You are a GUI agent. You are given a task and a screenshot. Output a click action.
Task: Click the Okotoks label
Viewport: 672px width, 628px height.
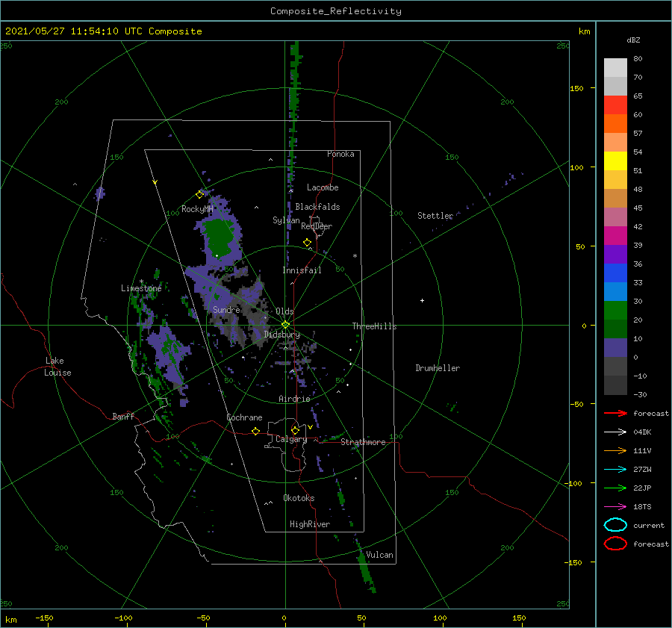point(299,498)
